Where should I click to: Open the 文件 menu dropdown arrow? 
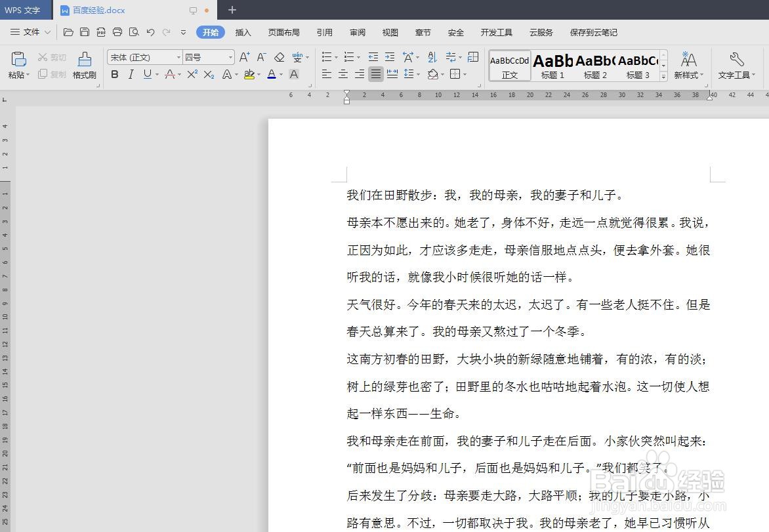click(48, 32)
